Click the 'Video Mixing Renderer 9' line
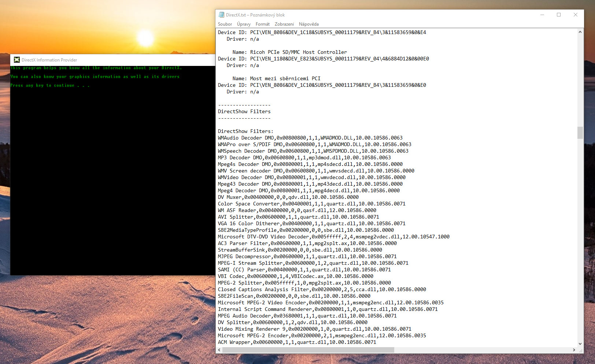The height and width of the screenshot is (364, 595). coord(314,329)
